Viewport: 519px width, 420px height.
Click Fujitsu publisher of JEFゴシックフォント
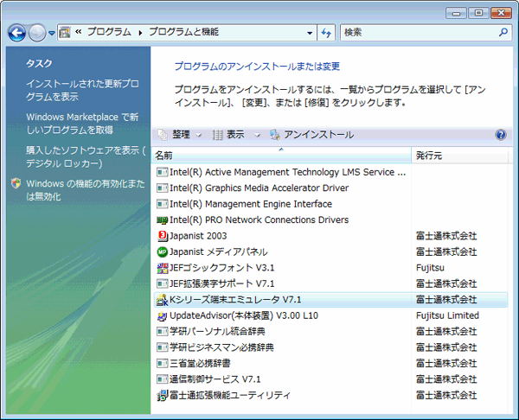pos(430,268)
